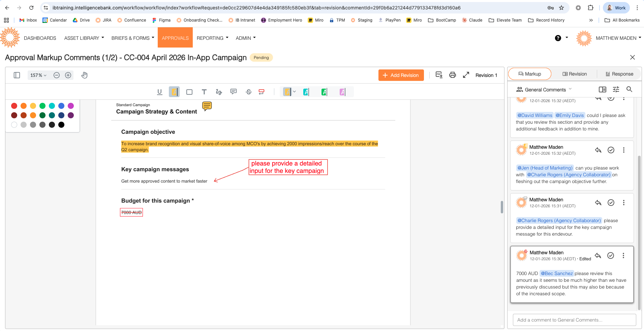Open comment search in markup panel
This screenshot has height=331, width=644.
pyautogui.click(x=629, y=89)
